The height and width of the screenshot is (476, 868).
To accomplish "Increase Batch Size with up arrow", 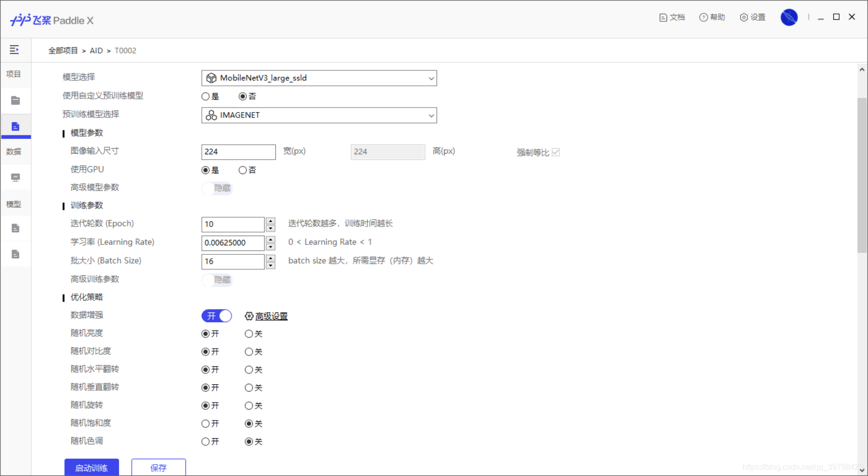I will coord(270,258).
